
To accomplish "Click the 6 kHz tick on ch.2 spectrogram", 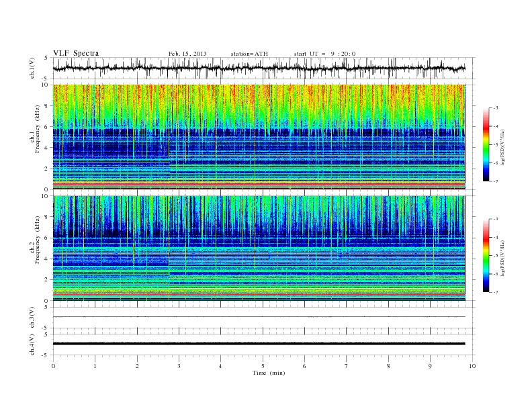I will coord(46,238).
